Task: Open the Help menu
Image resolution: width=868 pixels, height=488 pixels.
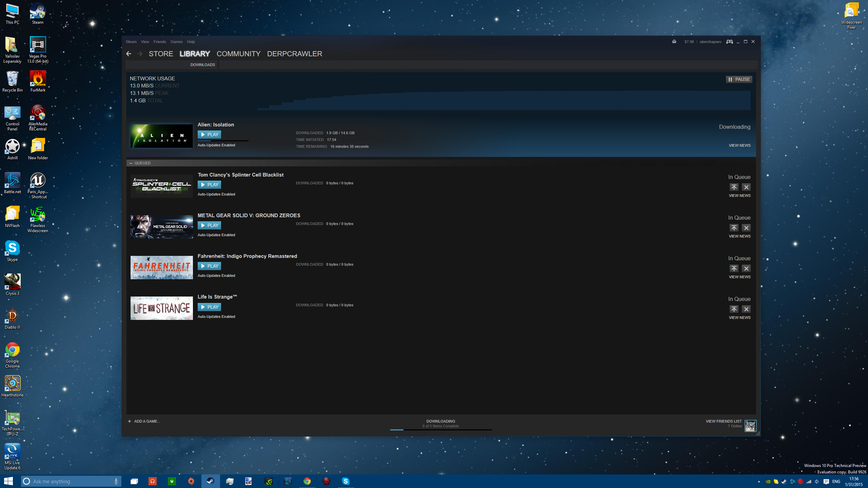Action: point(191,42)
